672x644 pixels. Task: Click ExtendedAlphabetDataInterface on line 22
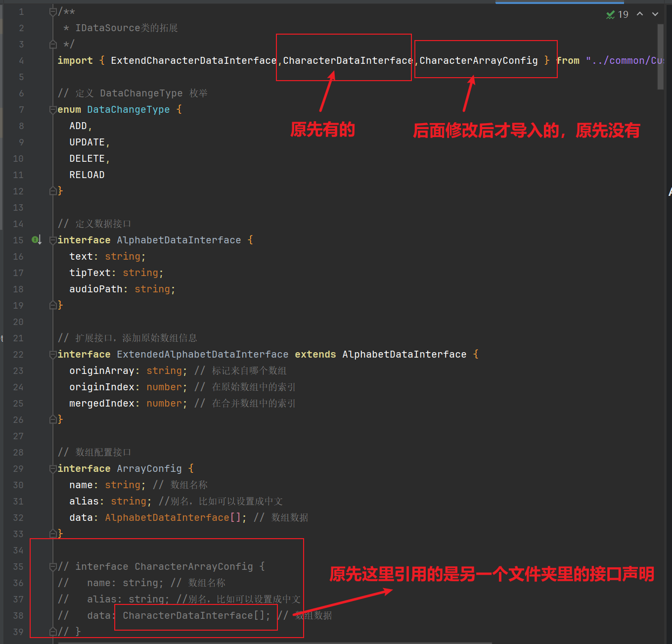point(203,354)
